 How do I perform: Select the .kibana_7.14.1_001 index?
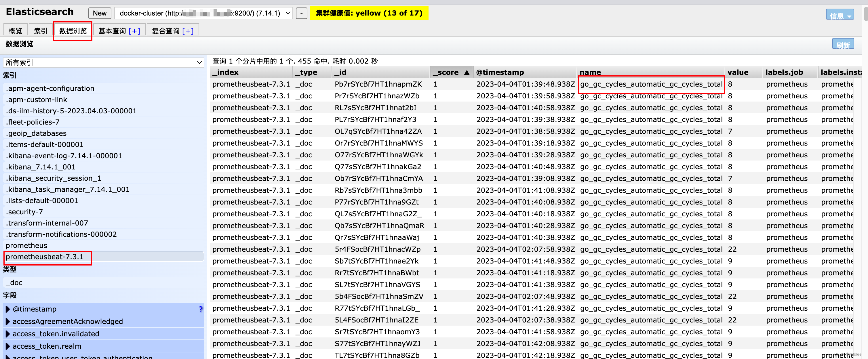point(103,167)
